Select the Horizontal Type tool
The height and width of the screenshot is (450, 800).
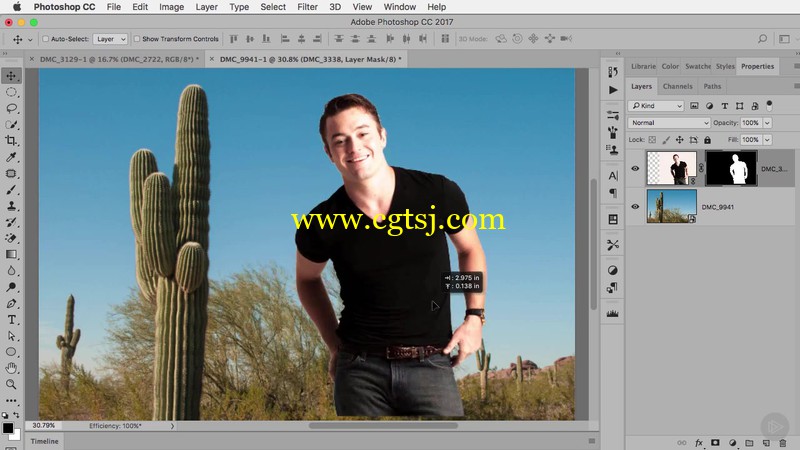click(x=11, y=320)
